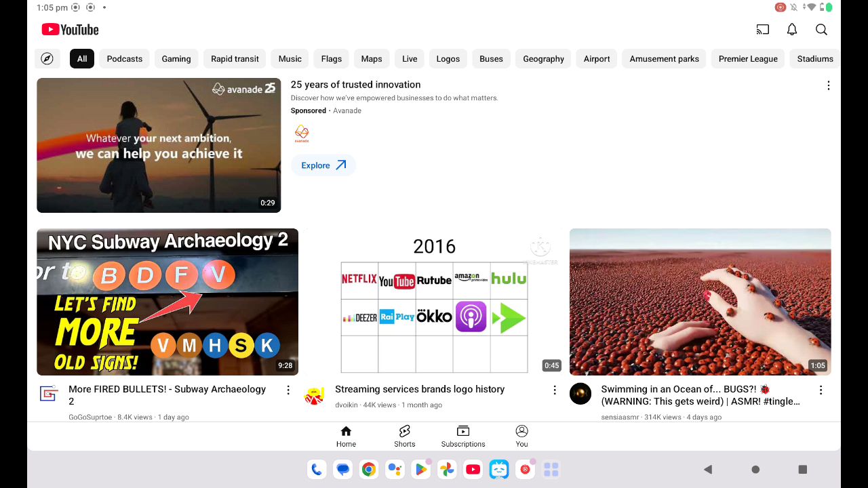Click the 25 years of trusted innovation title

(x=355, y=85)
